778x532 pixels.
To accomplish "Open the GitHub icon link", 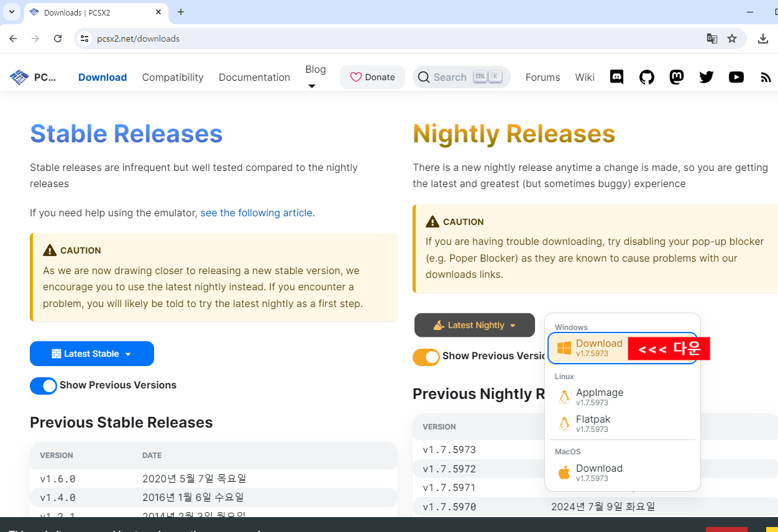I will 647,77.
